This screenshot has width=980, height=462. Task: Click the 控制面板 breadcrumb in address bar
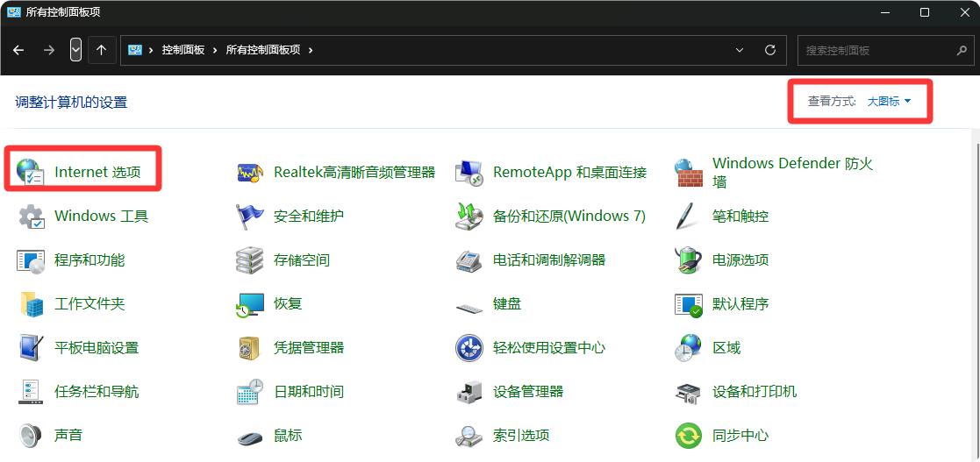(x=182, y=50)
